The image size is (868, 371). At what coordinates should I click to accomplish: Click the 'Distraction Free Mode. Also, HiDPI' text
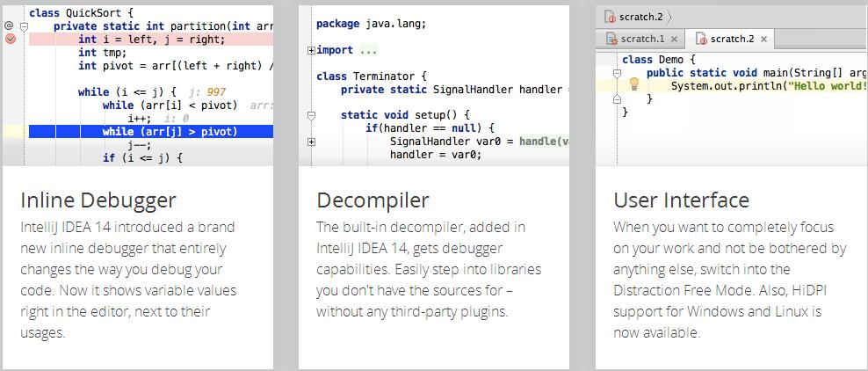[720, 291]
